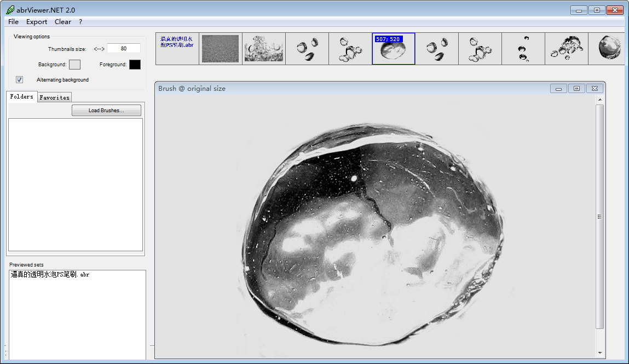Minimize the abrViewer.NET main window
The image size is (629, 364).
[579, 10]
